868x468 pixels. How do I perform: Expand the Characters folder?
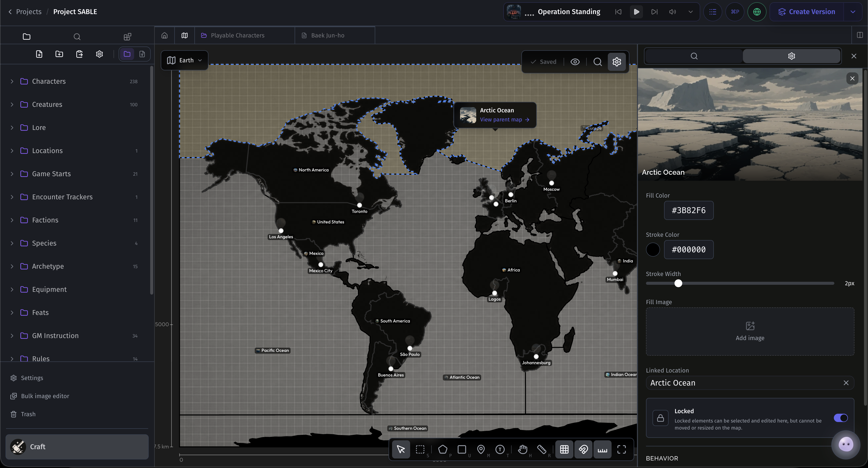click(12, 81)
